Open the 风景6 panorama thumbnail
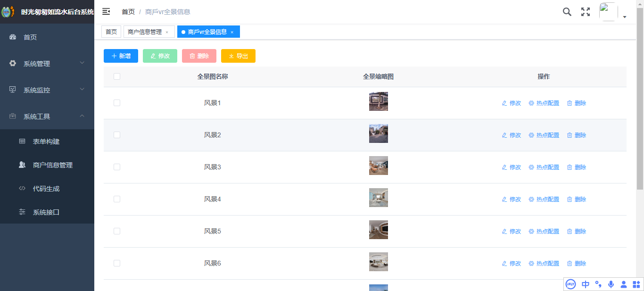Image resolution: width=644 pixels, height=291 pixels. 379,262
